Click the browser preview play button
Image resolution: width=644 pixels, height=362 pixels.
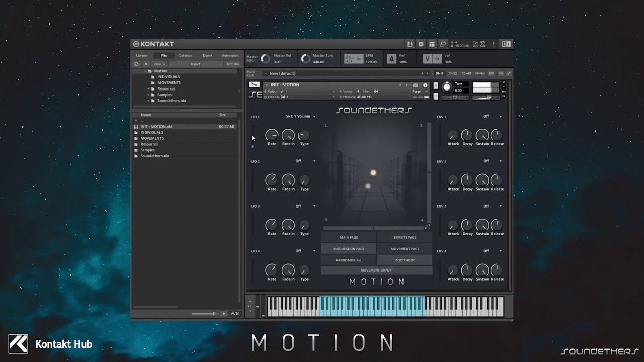(x=224, y=313)
